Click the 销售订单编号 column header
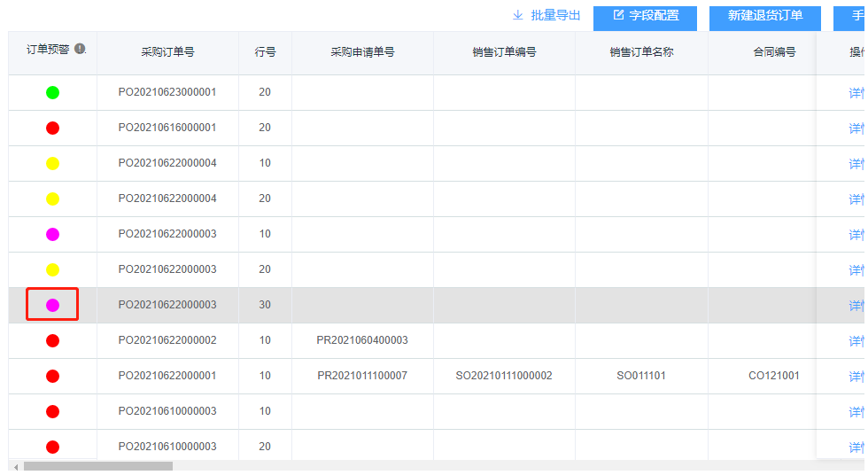The width and height of the screenshot is (868, 475). (x=504, y=52)
